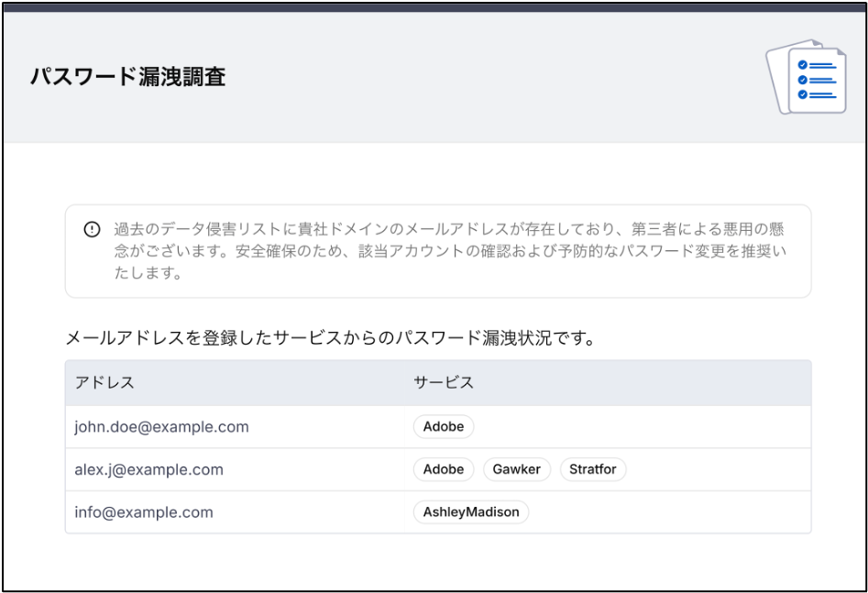Click the パスワード漏洩調査 page title

(127, 77)
